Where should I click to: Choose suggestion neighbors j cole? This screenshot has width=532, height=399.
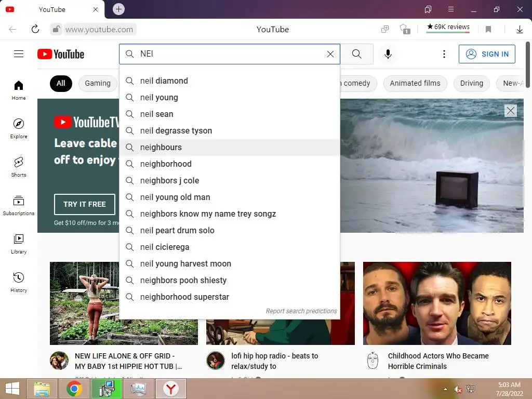[x=230, y=180]
